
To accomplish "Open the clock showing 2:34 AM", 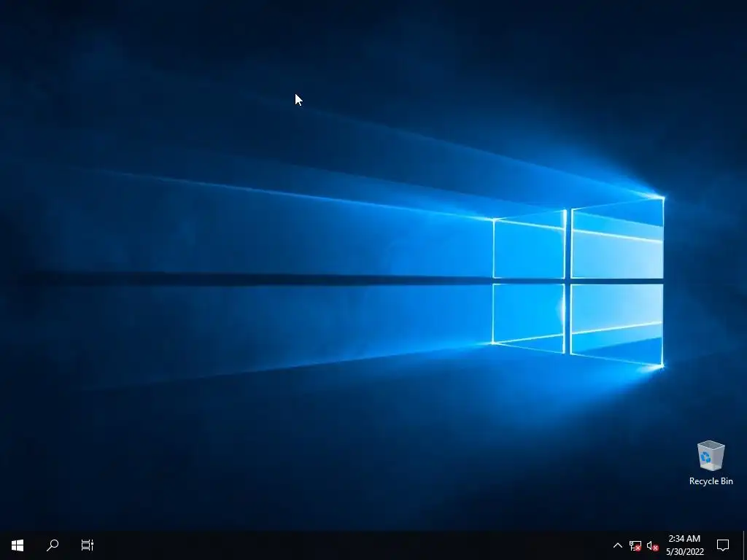I will pos(685,545).
